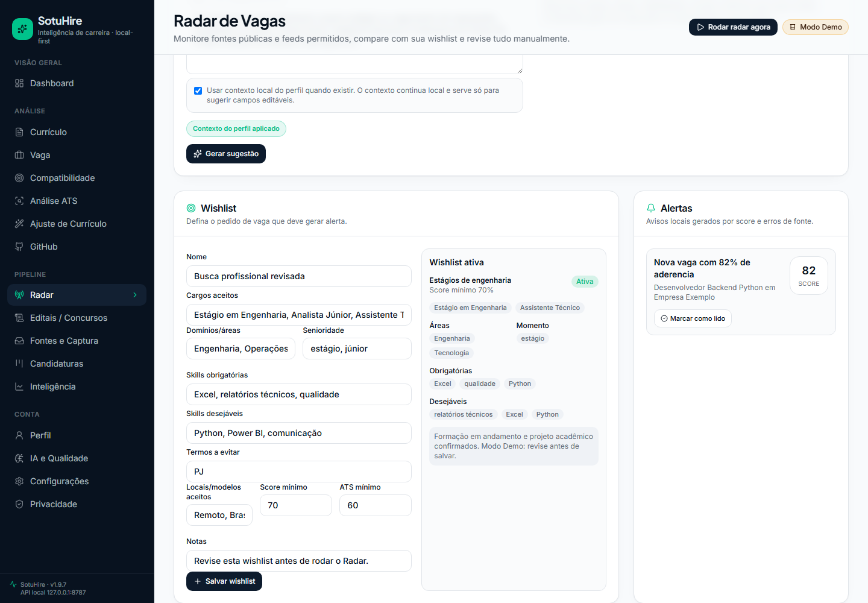This screenshot has width=868, height=603.
Task: Click Marcar como lido on the alert
Action: 693,318
